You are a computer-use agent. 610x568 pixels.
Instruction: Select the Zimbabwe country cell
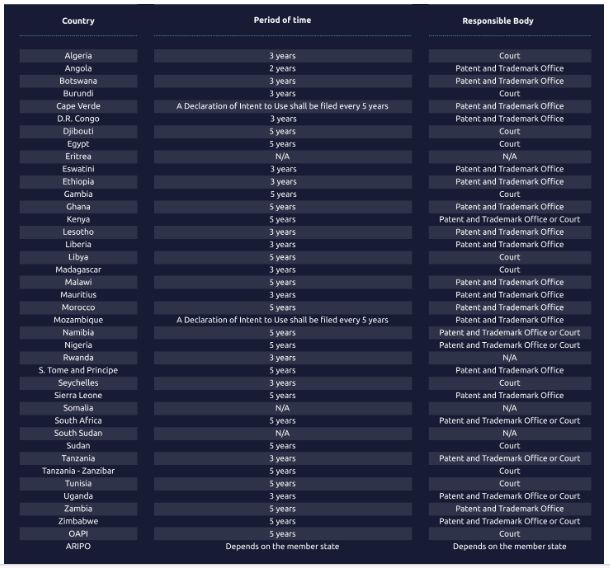[x=78, y=521]
